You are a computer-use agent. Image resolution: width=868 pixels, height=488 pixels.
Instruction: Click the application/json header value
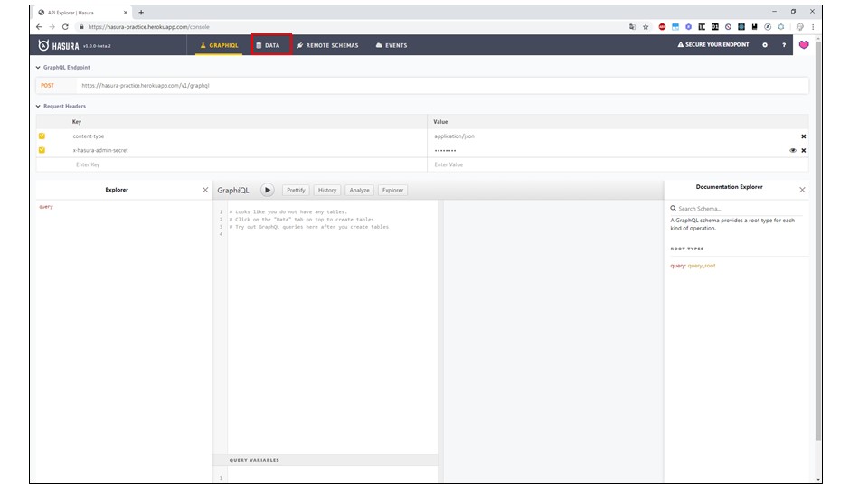(x=454, y=136)
